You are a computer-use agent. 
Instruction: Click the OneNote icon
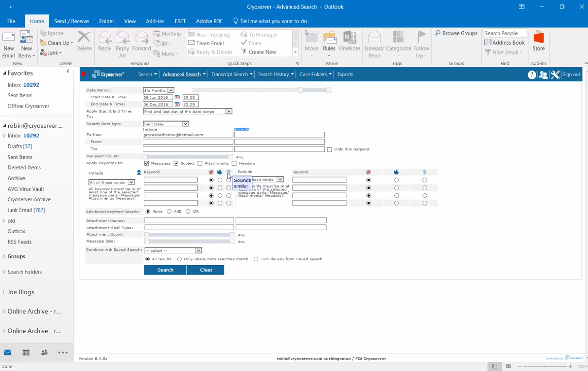[349, 37]
